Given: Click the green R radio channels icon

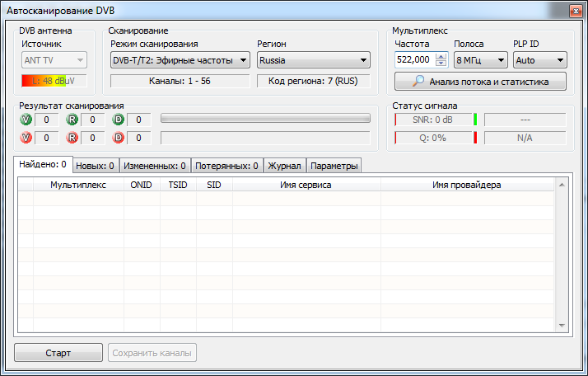Looking at the screenshot, I should (72, 120).
